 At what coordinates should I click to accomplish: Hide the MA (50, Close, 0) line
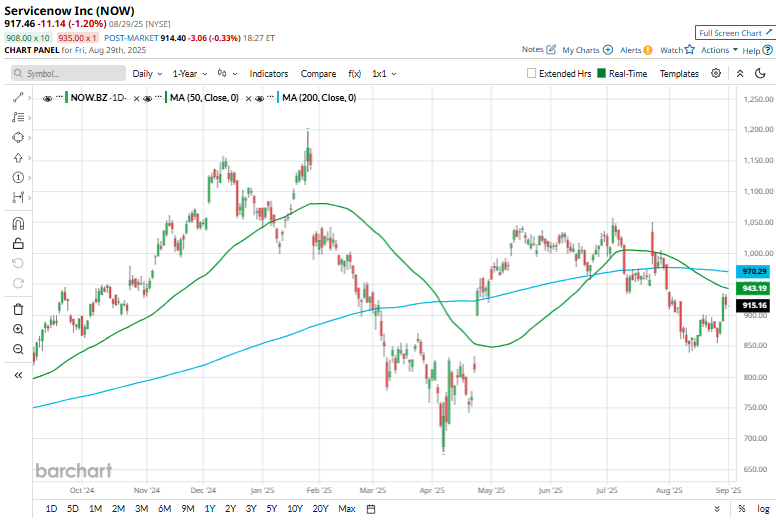(x=147, y=98)
